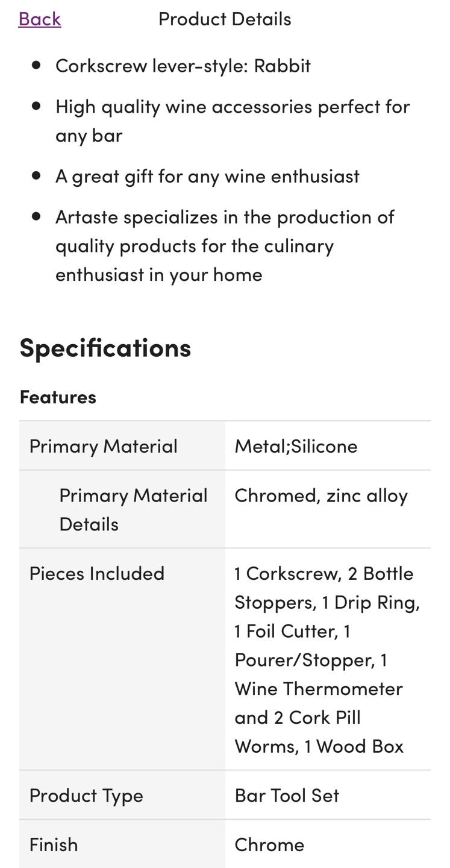Image resolution: width=450 pixels, height=868 pixels.
Task: Tap the Specifications heading
Action: click(105, 347)
